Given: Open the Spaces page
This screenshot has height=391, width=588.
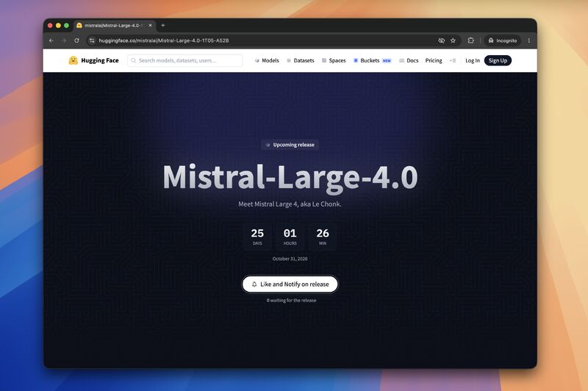Looking at the screenshot, I should click(334, 60).
